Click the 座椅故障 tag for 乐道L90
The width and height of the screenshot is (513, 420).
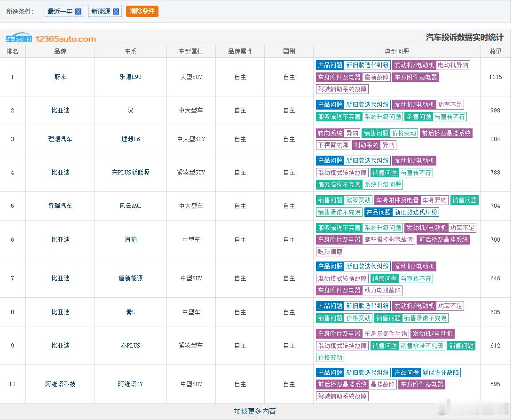(x=377, y=77)
